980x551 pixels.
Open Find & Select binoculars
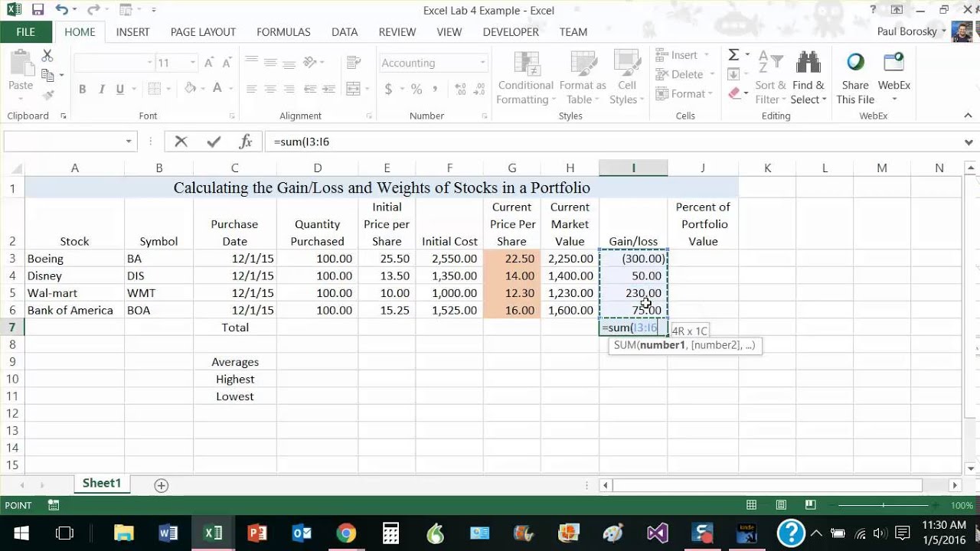[x=808, y=77]
